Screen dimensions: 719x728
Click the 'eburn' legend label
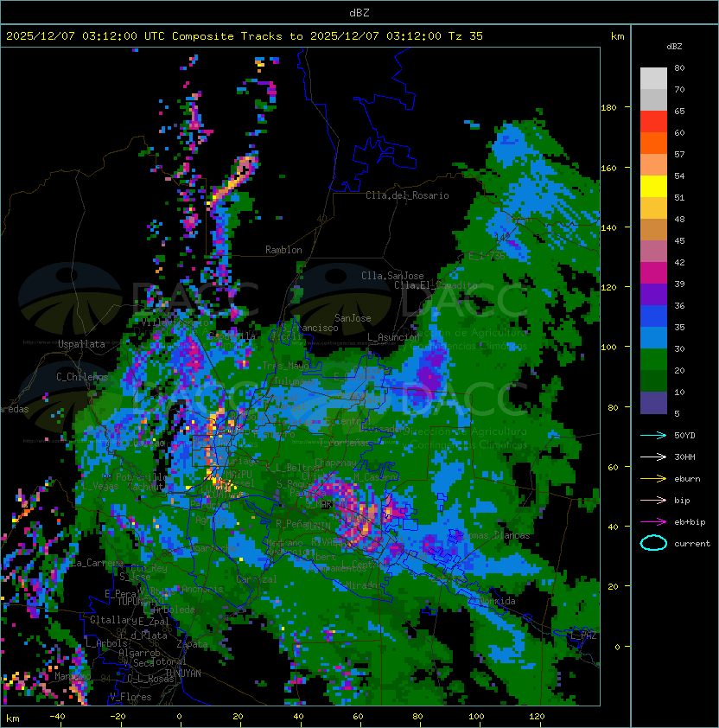coord(687,479)
